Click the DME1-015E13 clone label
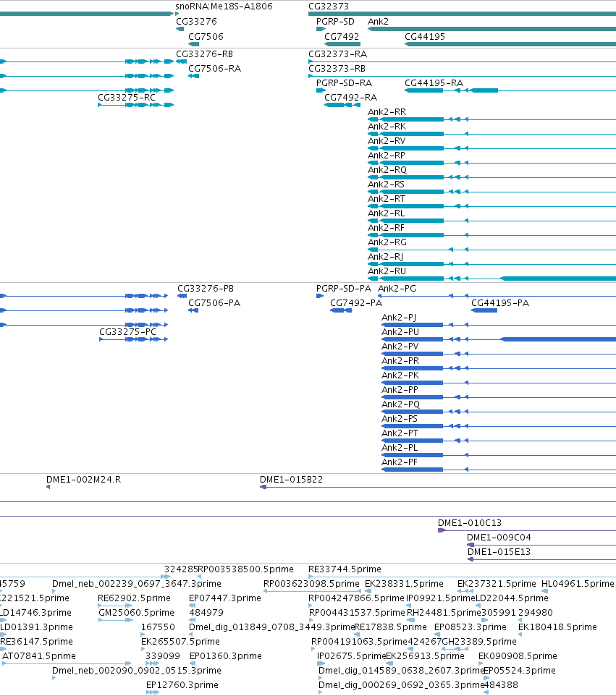The image size is (616, 696). pyautogui.click(x=499, y=552)
